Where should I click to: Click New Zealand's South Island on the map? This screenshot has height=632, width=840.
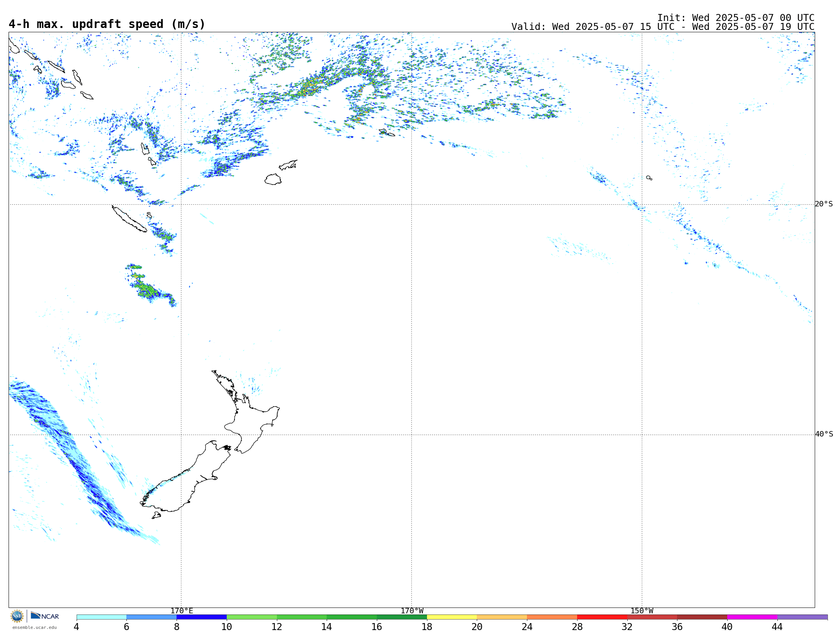click(187, 482)
